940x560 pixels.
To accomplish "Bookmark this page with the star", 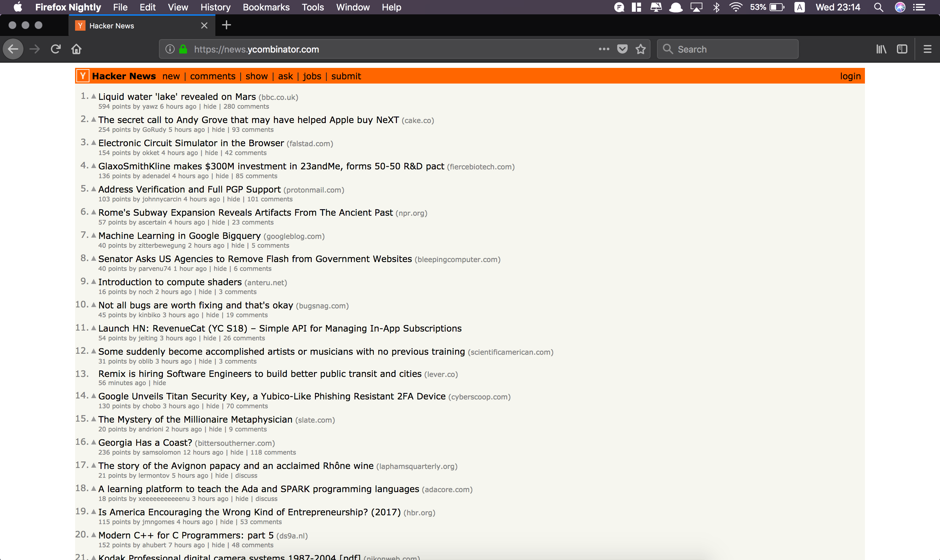I will 641,49.
